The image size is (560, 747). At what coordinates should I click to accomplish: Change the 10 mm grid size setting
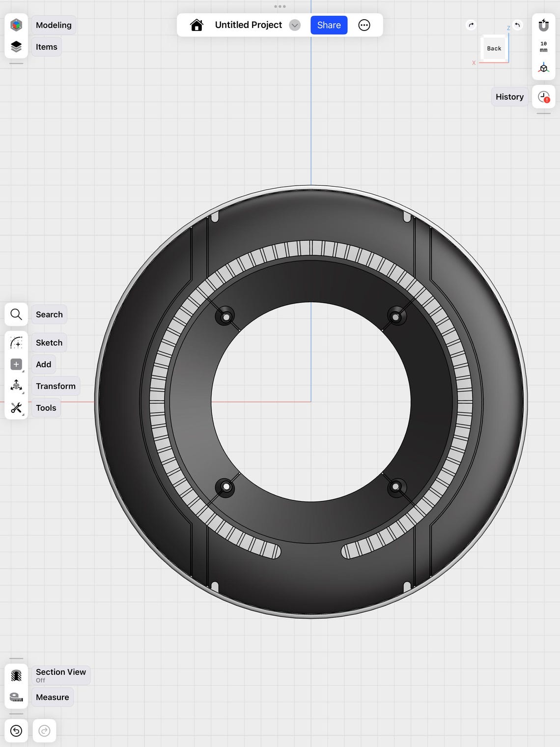pos(544,47)
